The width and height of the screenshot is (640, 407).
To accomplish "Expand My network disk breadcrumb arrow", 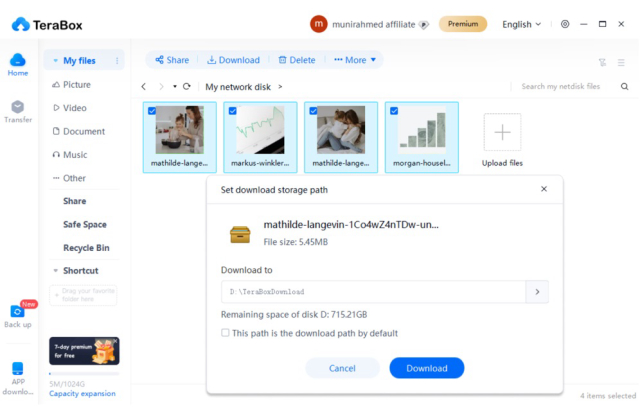I will coord(280,87).
